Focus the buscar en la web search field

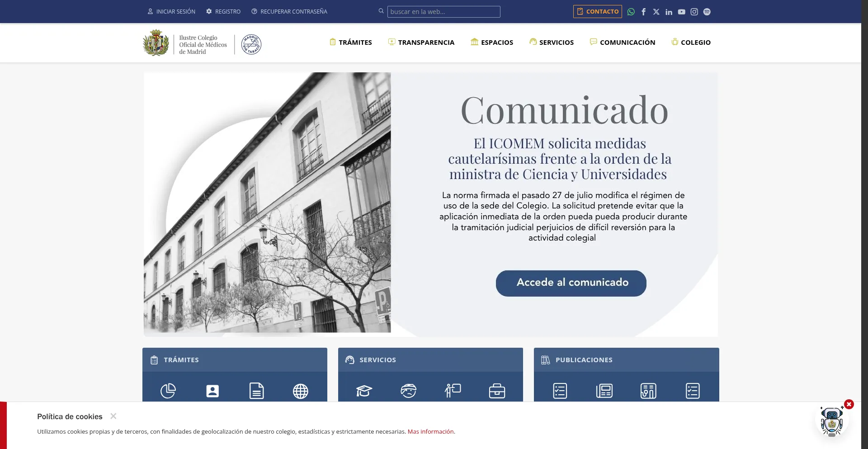coord(444,12)
